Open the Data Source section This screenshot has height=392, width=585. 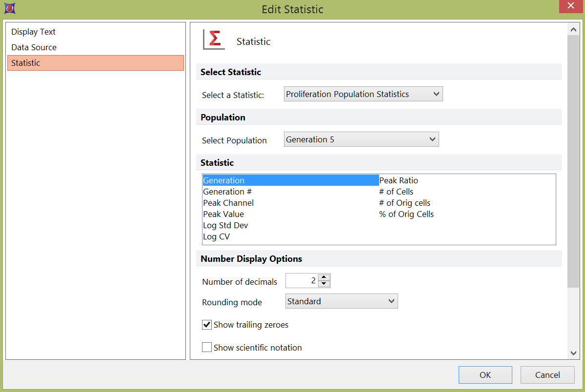tap(34, 47)
